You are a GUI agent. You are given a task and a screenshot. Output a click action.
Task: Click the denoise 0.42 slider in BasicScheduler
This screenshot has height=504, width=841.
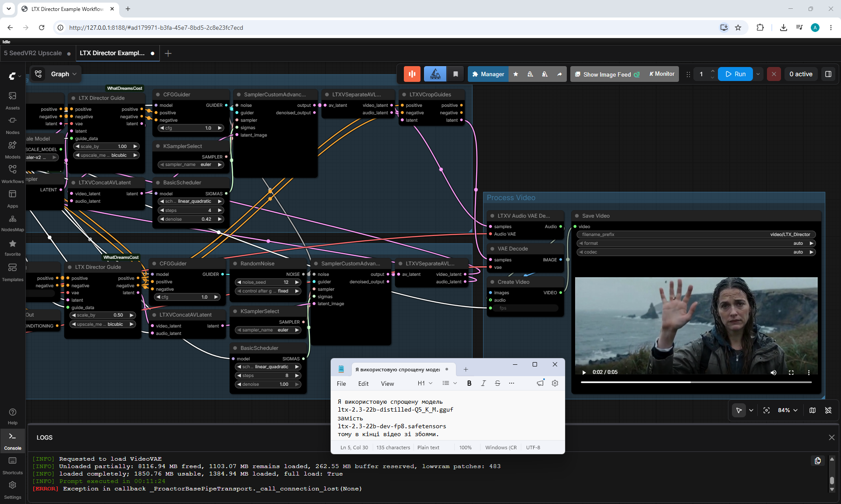tap(191, 219)
